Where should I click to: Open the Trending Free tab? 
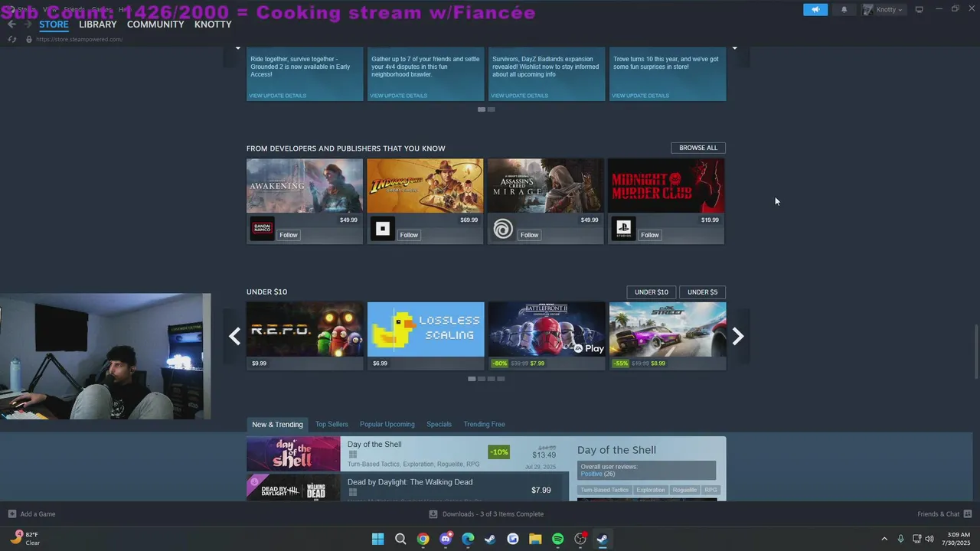coord(484,424)
